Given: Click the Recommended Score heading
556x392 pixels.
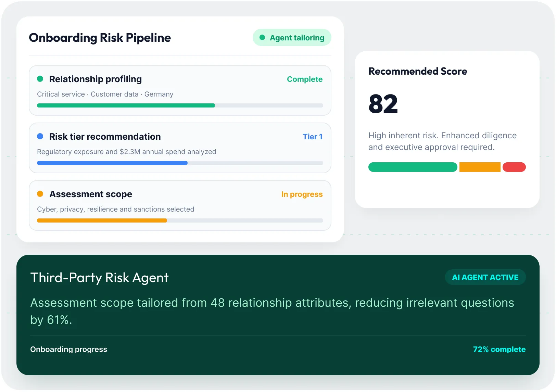Looking at the screenshot, I should tap(418, 71).
